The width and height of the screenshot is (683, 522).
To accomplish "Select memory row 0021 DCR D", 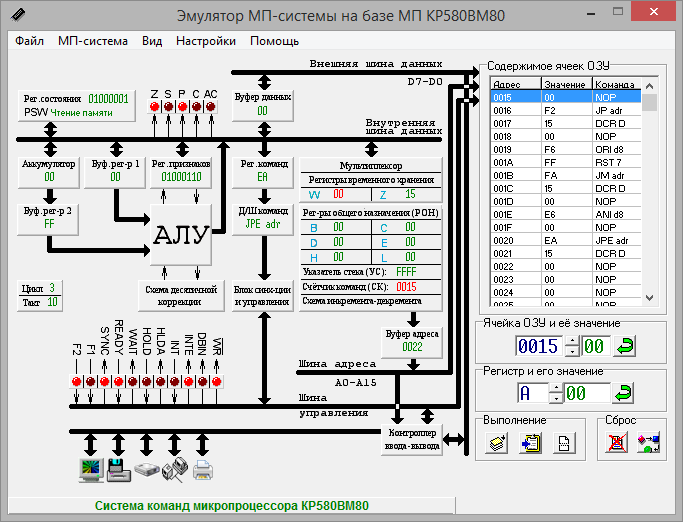I will [x=566, y=254].
